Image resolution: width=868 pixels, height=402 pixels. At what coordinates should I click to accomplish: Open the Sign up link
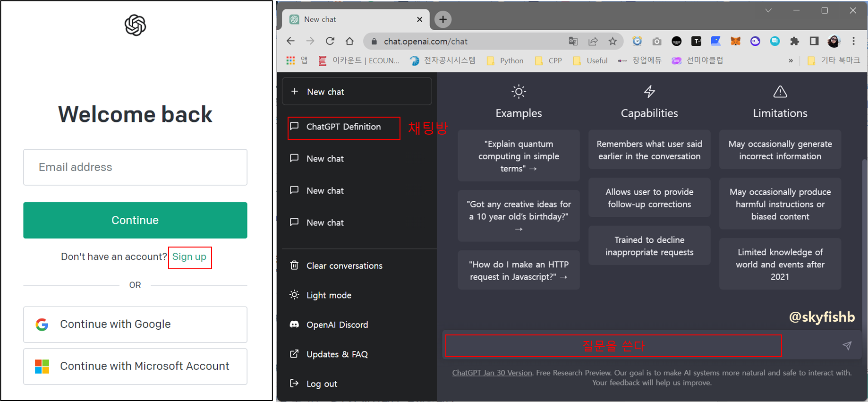coord(189,257)
